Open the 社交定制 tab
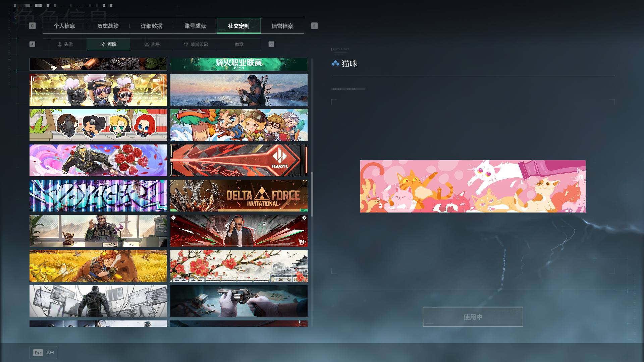Image resolution: width=644 pixels, height=362 pixels. coord(238,26)
